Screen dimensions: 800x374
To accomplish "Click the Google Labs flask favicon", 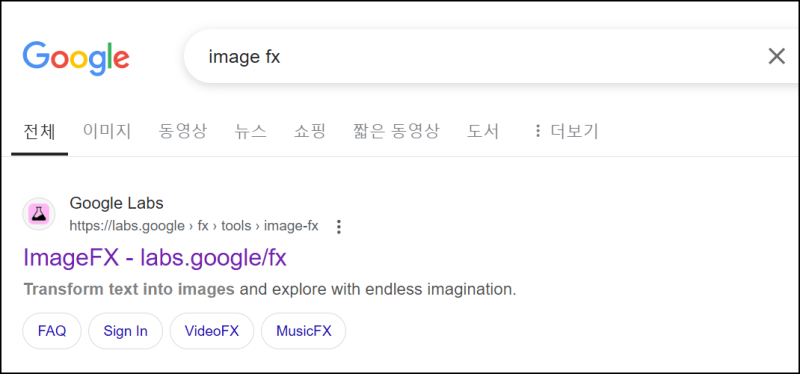I will (39, 214).
